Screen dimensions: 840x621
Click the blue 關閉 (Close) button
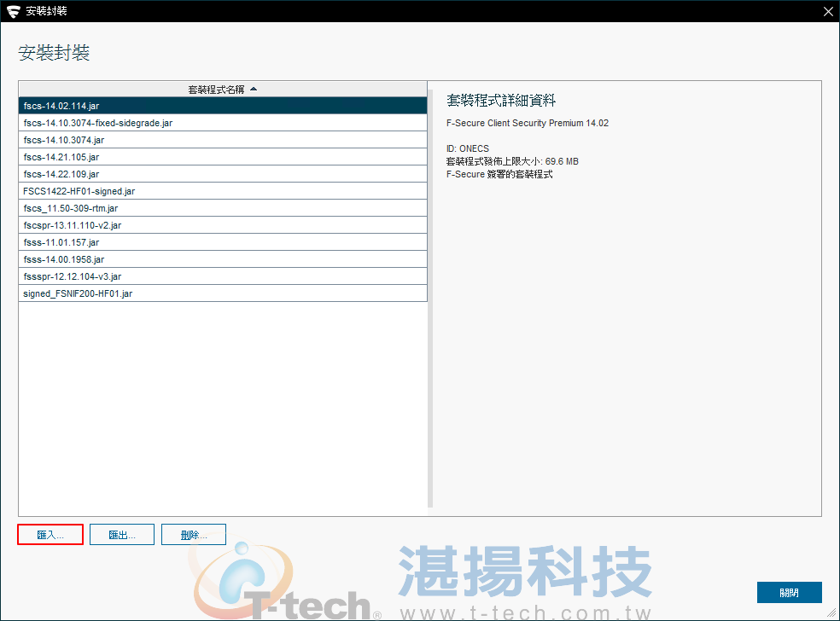click(789, 592)
